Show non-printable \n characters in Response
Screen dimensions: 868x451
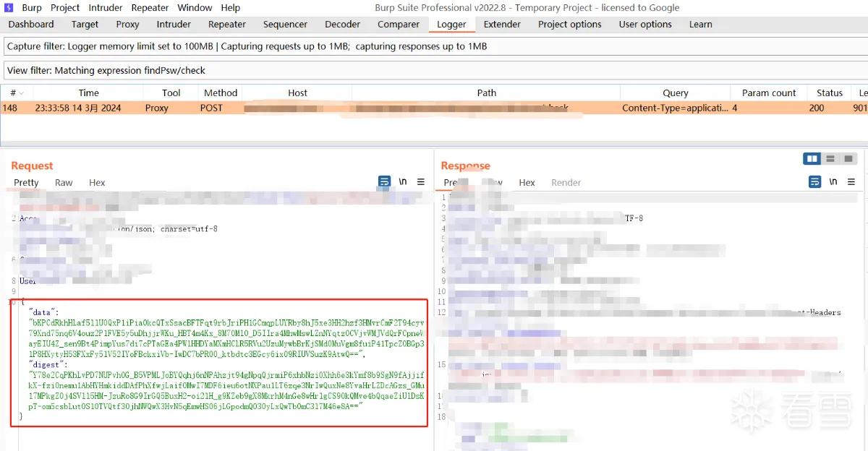pyautogui.click(x=833, y=182)
